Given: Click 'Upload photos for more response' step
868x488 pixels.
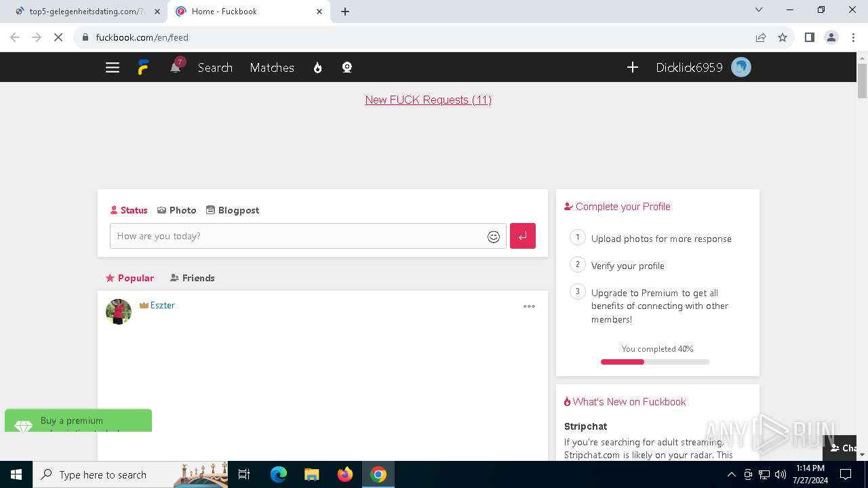Looking at the screenshot, I should (661, 239).
